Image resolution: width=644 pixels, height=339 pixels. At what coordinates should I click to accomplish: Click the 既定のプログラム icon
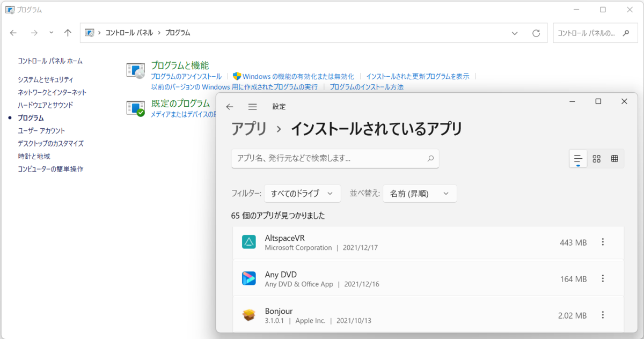136,108
